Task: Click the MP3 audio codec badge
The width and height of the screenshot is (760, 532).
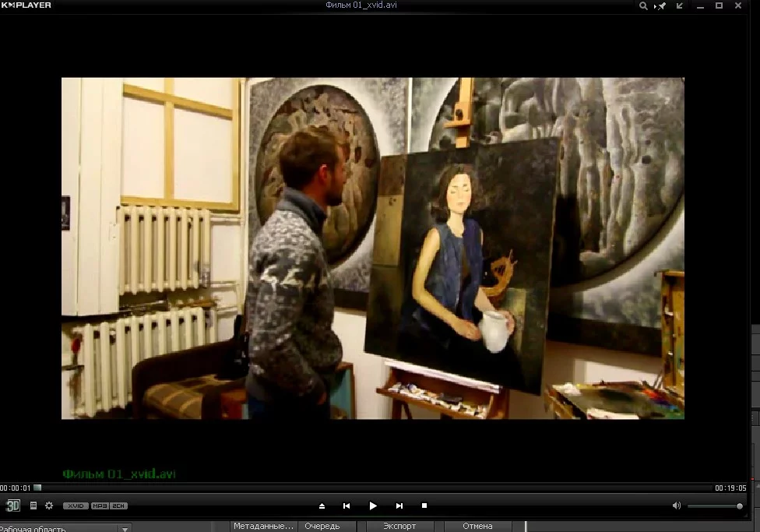Action: tap(100, 506)
